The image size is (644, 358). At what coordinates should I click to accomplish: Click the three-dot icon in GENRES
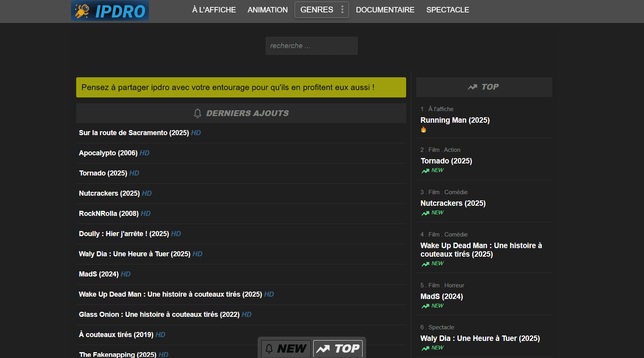(x=342, y=10)
